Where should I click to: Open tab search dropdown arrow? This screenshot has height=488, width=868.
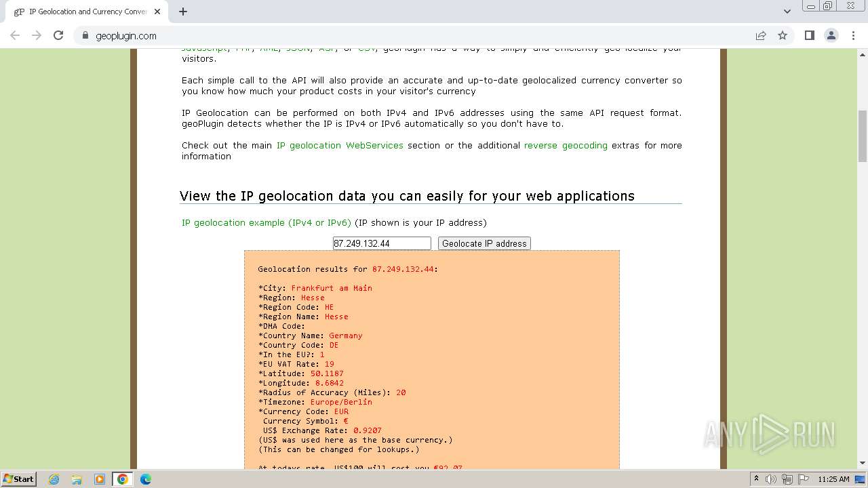pyautogui.click(x=787, y=12)
